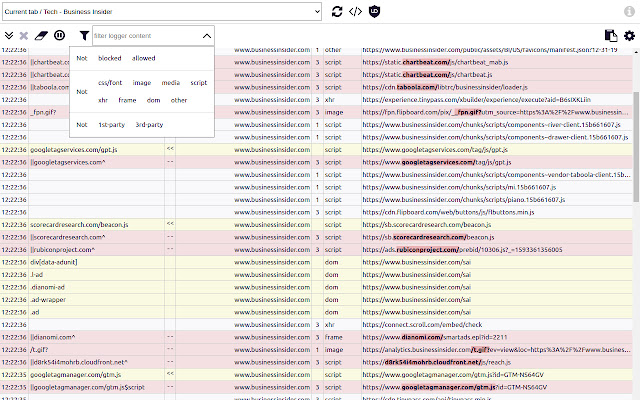This screenshot has width=640, height=400.
Task: Open the tinypass experience execute URL
Action: point(497,100)
